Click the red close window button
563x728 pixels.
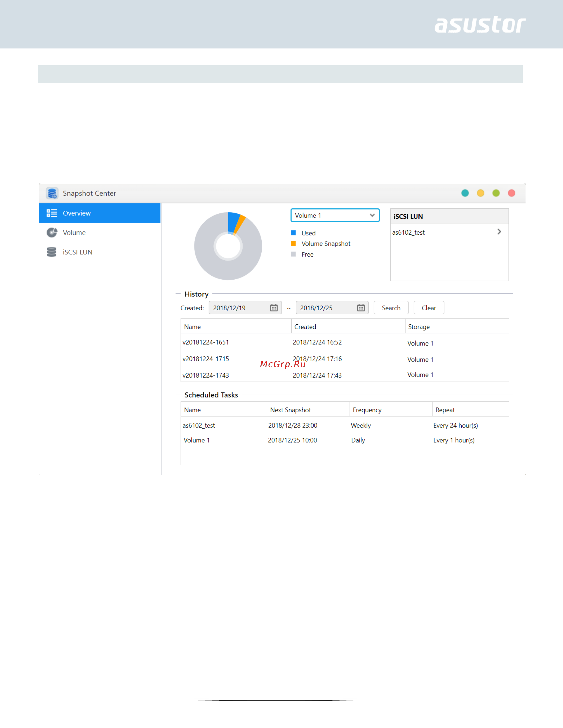point(512,193)
